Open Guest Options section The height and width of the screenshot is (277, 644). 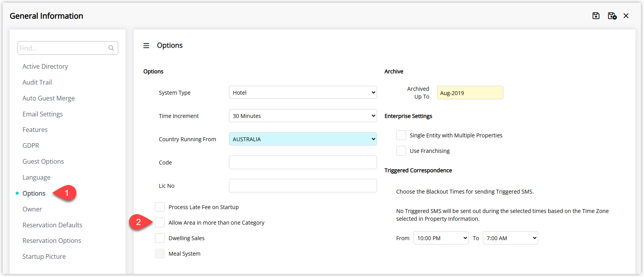[x=43, y=161]
